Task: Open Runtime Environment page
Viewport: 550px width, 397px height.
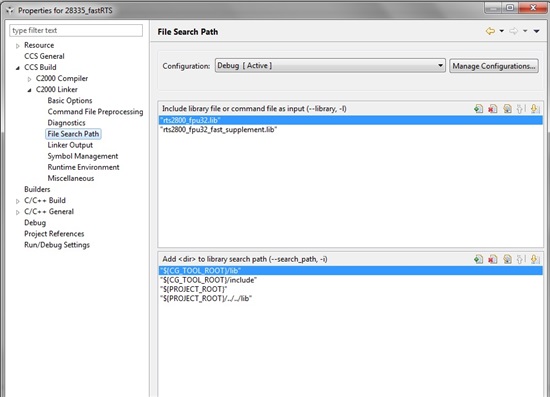Action: 83,167
